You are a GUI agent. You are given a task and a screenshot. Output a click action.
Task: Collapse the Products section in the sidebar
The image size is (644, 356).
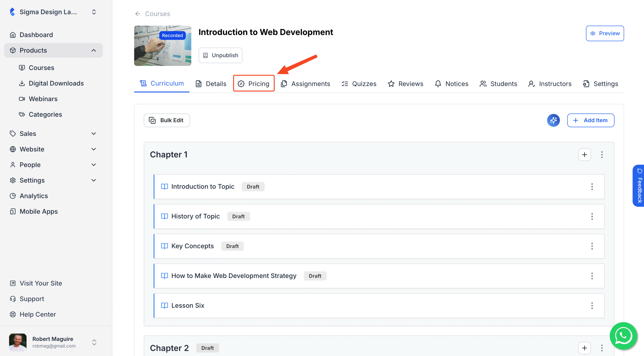(x=94, y=50)
